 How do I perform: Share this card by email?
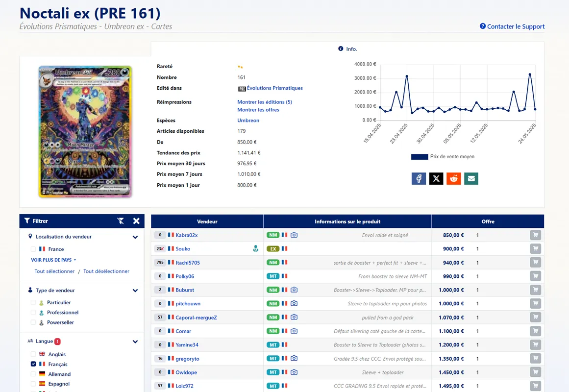click(x=471, y=178)
